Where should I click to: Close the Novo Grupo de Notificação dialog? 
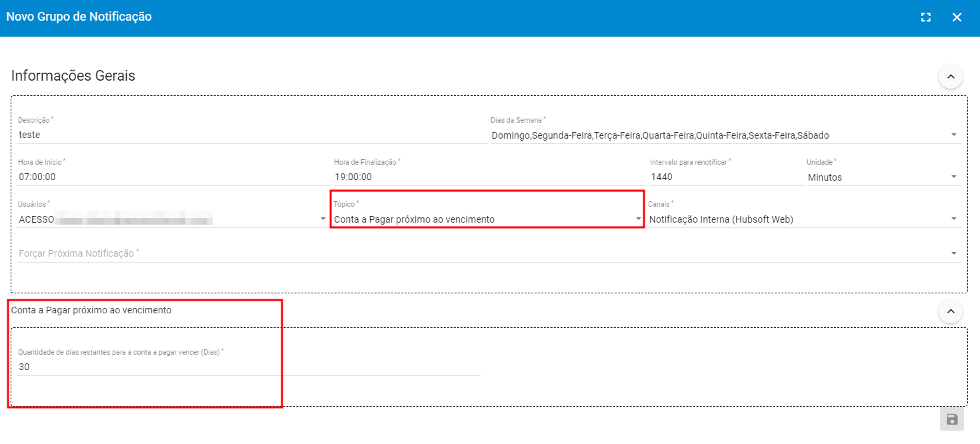click(957, 17)
